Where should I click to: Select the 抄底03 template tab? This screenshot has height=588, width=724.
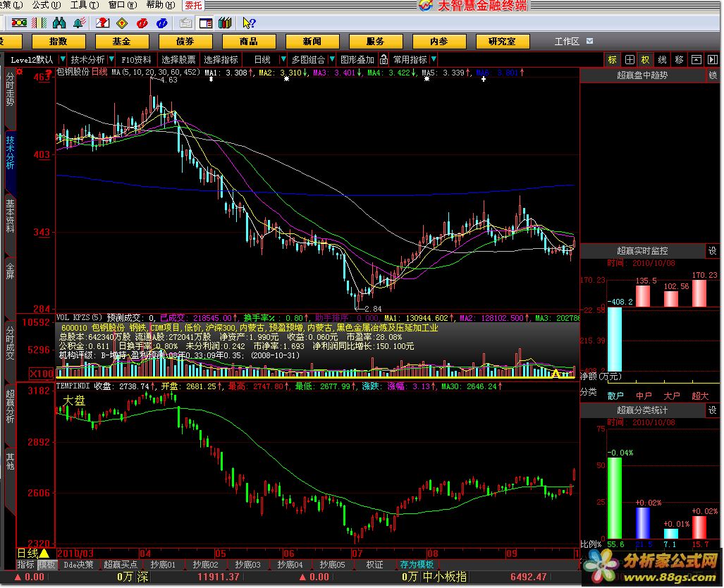(247, 565)
